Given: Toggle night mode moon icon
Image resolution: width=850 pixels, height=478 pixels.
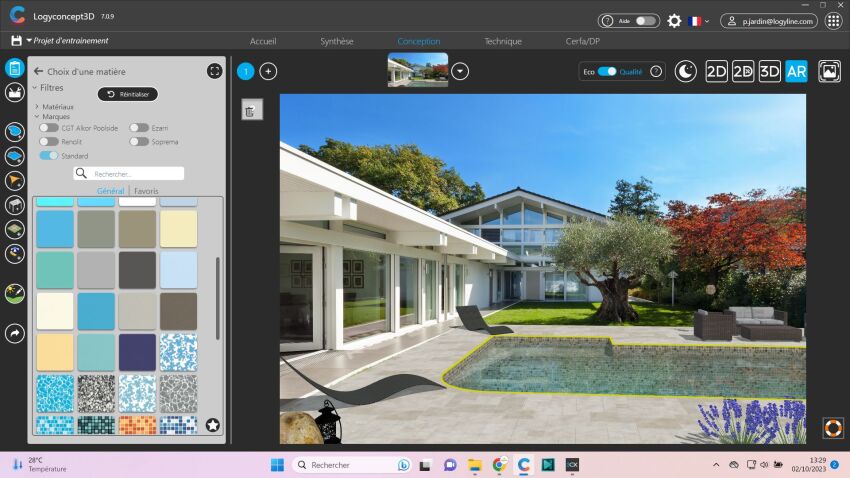Looking at the screenshot, I should click(x=685, y=71).
